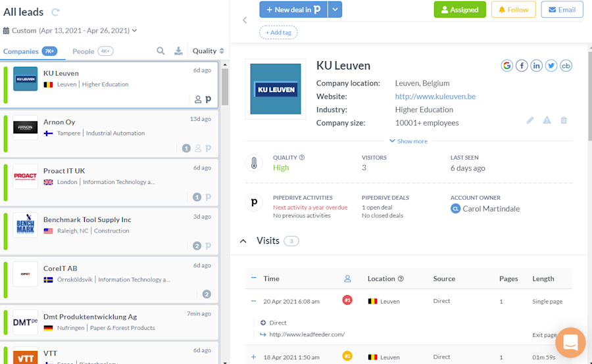The height and width of the screenshot is (364, 592).
Task: Download the leads list export icon
Action: point(178,51)
